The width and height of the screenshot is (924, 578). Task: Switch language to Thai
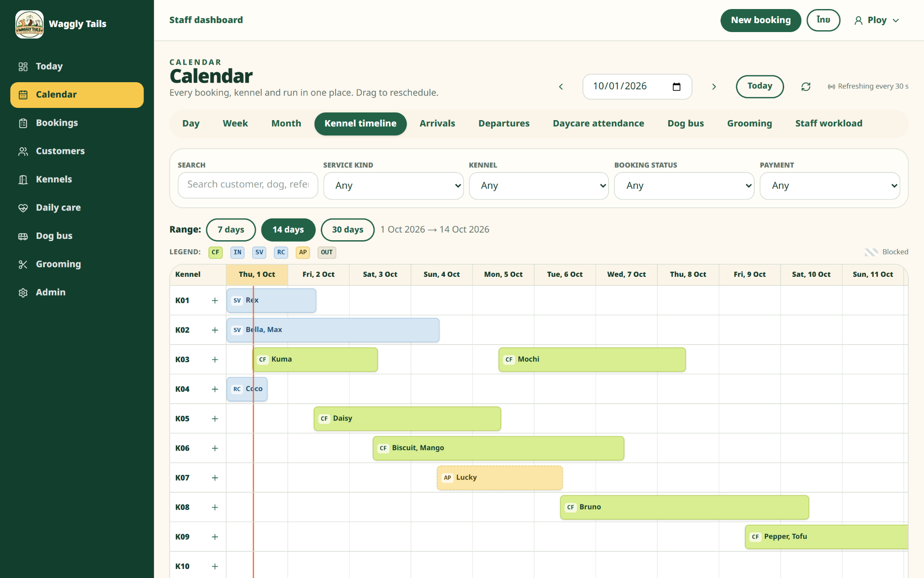(x=823, y=20)
